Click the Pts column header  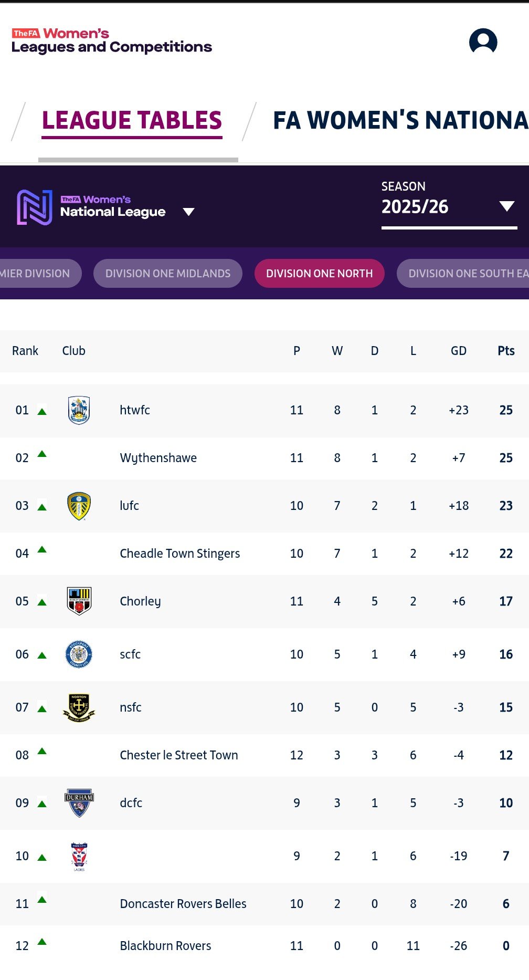tap(506, 351)
